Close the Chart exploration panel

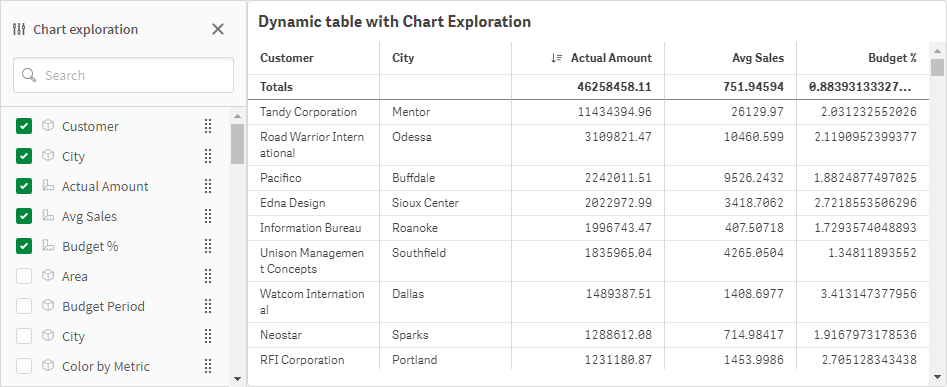218,29
